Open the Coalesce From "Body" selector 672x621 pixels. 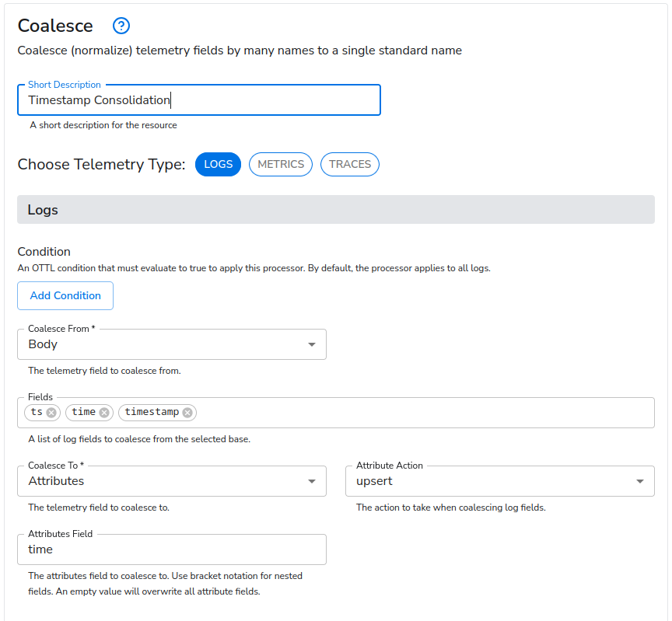171,344
